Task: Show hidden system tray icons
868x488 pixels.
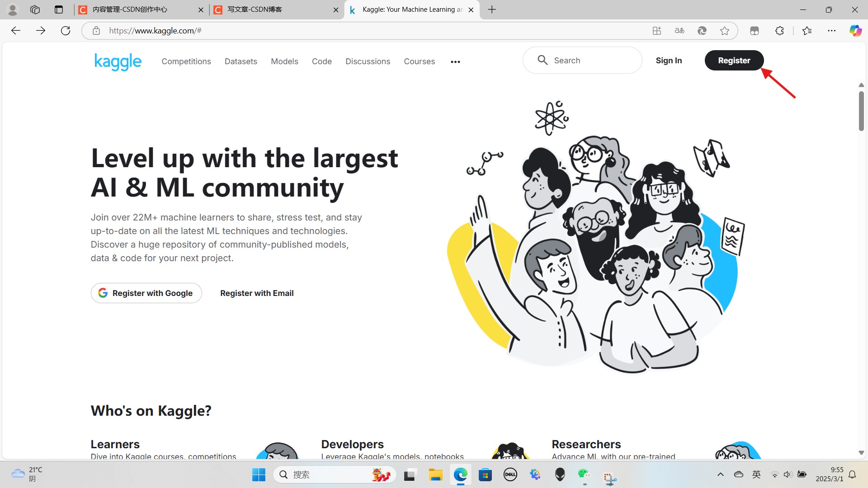Action: (721, 474)
